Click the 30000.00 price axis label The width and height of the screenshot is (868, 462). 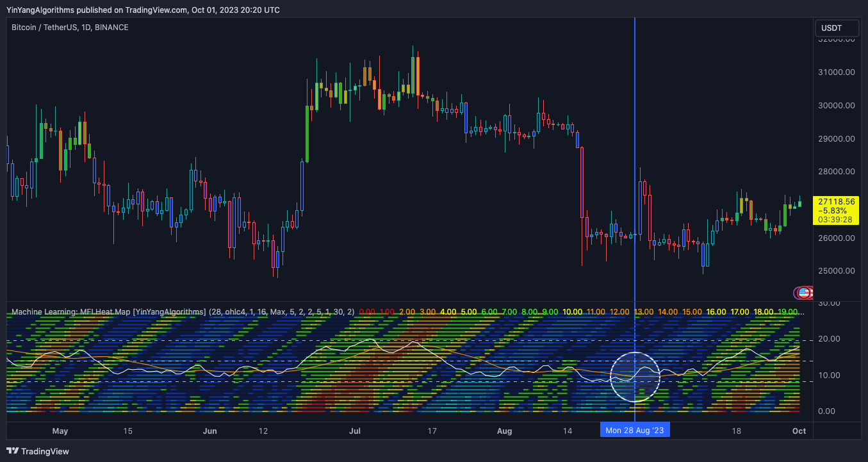pos(837,106)
